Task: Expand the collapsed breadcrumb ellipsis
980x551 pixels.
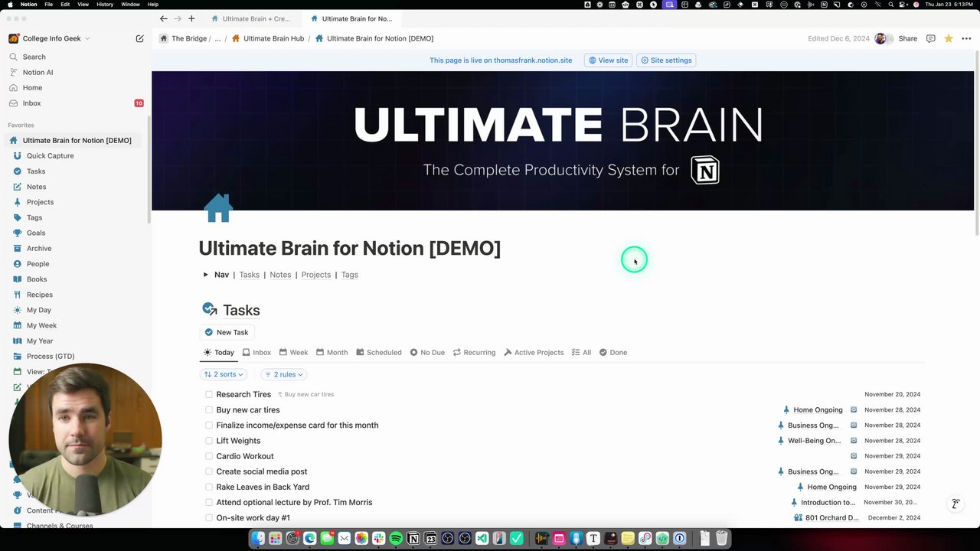Action: point(217,38)
